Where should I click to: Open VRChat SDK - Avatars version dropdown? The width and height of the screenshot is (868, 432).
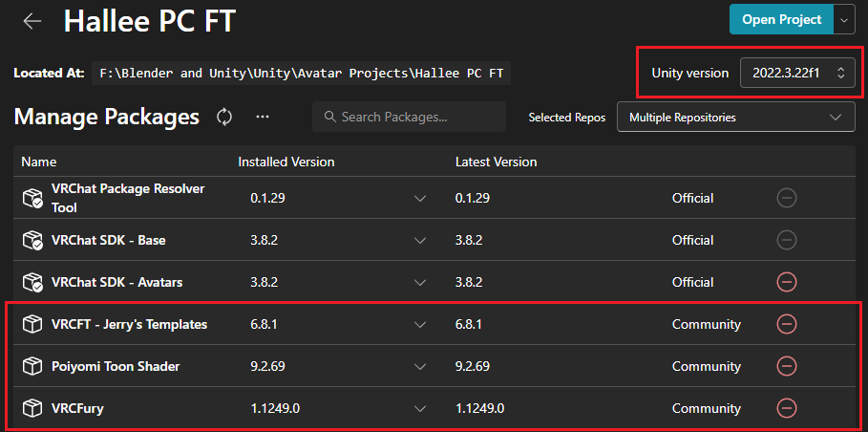click(x=420, y=282)
